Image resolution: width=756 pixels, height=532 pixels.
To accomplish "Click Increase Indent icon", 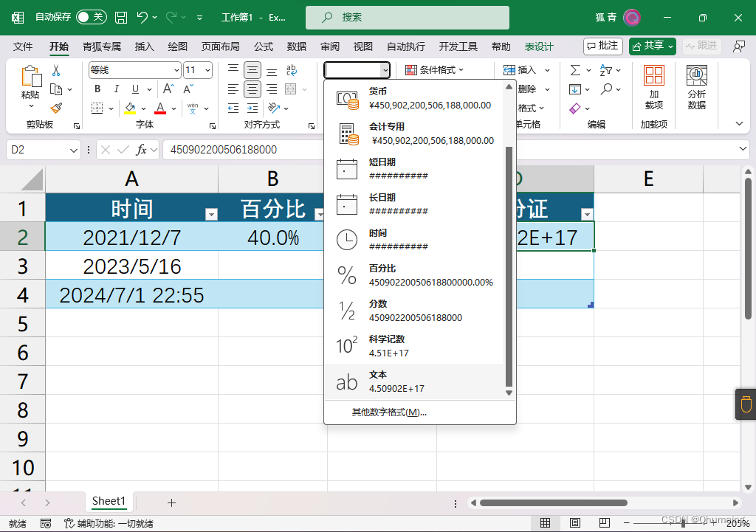I will pos(252,108).
